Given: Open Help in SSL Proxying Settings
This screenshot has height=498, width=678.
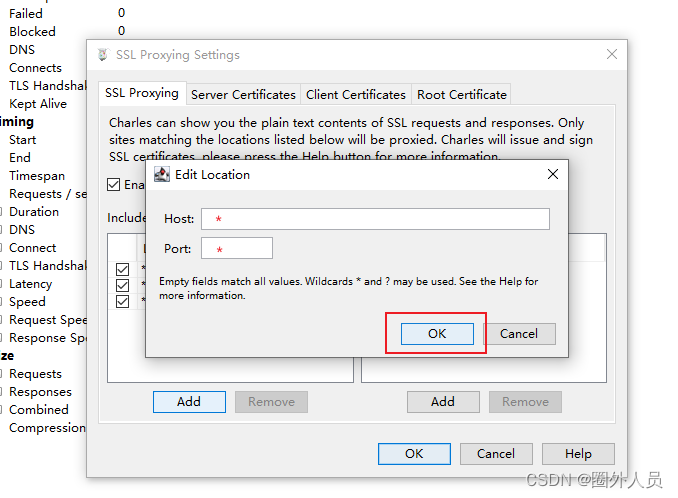Looking at the screenshot, I should [578, 454].
